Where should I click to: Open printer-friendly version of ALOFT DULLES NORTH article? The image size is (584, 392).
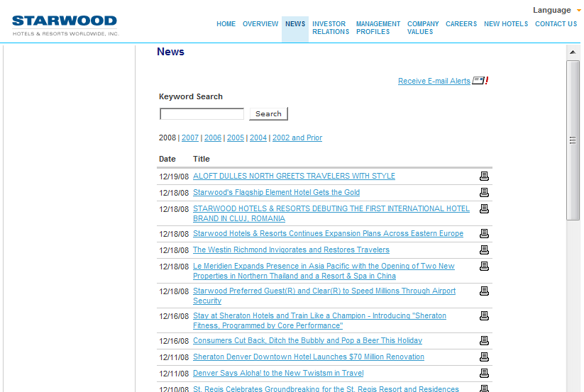[x=484, y=176]
